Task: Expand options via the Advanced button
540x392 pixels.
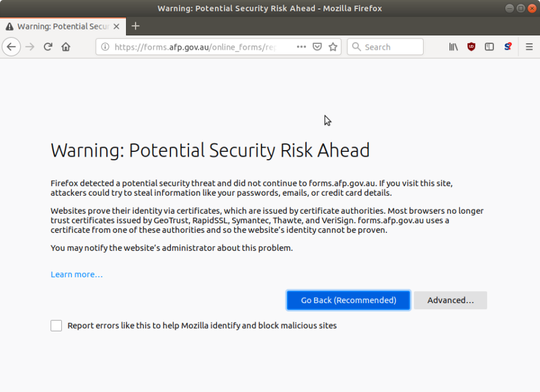Action: click(x=450, y=300)
